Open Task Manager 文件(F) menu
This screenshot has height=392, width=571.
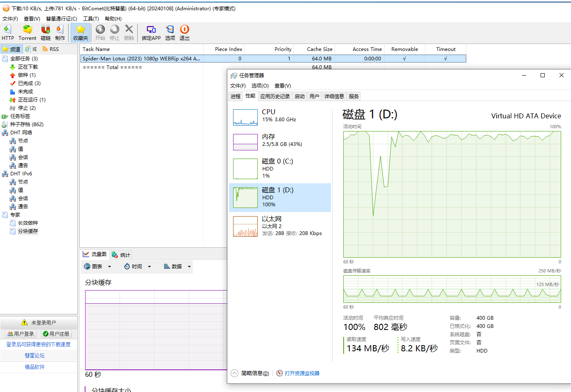click(238, 85)
